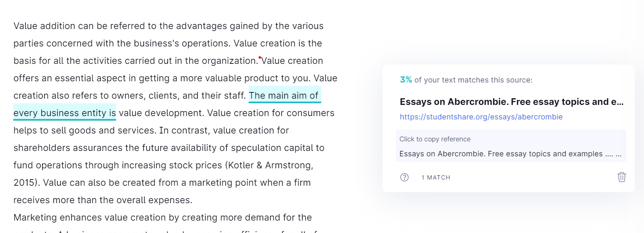Click the '3%' match percentage
644x233 pixels.
coord(406,80)
